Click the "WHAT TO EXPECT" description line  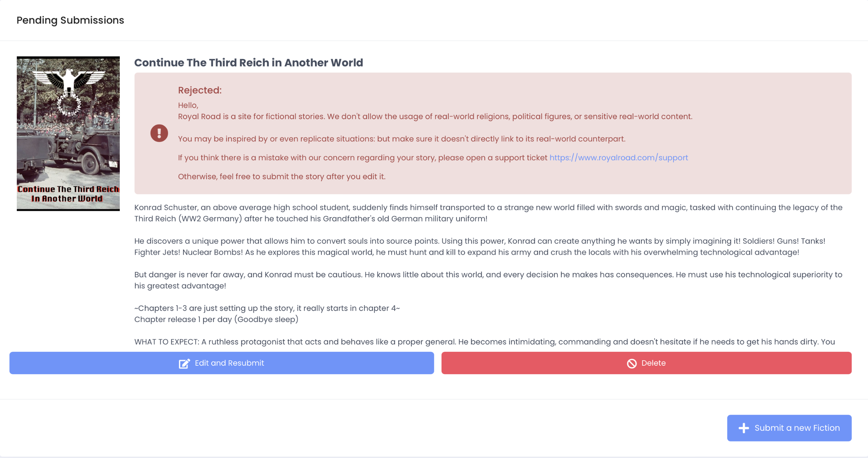click(484, 342)
